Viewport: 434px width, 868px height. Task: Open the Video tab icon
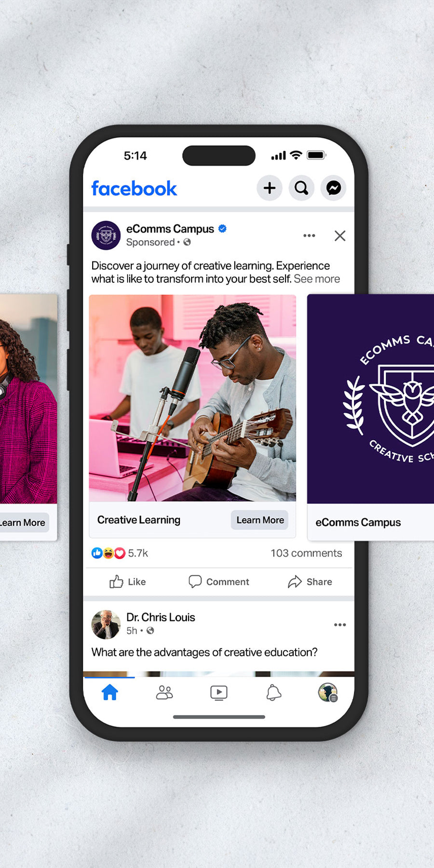point(219,693)
